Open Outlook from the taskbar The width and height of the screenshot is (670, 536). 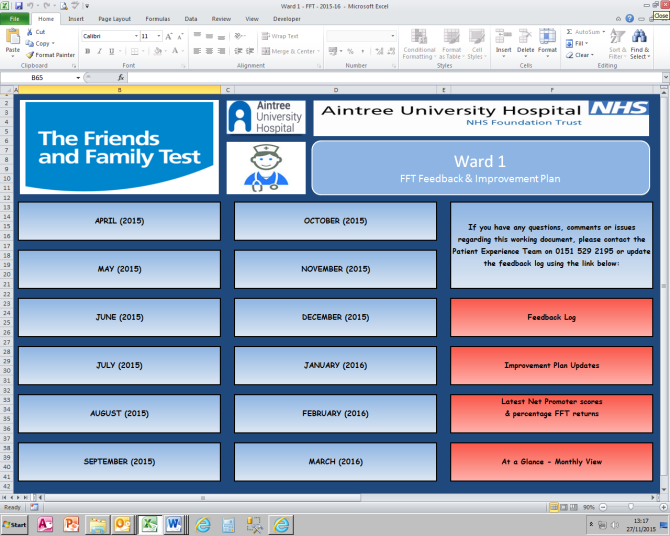pyautogui.click(x=123, y=524)
